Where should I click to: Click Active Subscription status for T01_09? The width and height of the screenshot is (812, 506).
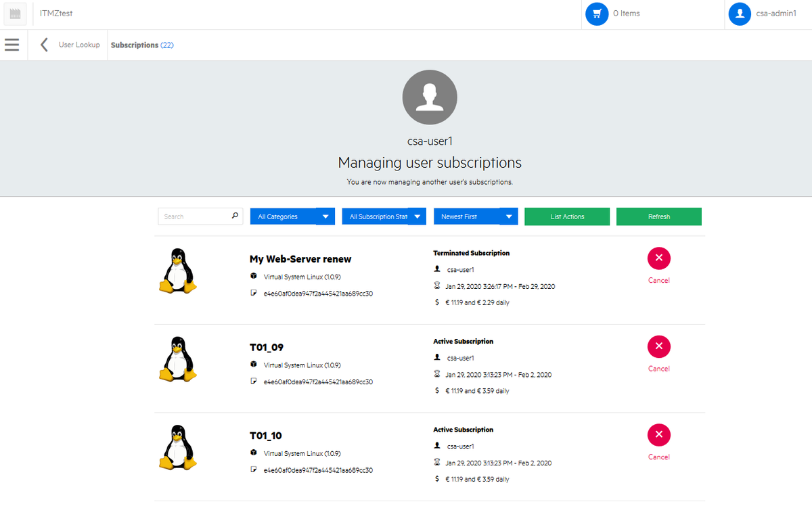464,342
